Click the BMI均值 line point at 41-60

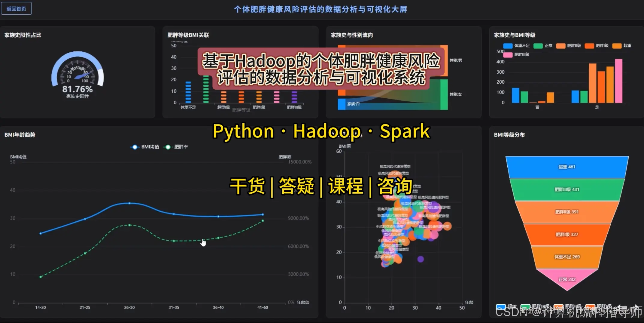263,214
